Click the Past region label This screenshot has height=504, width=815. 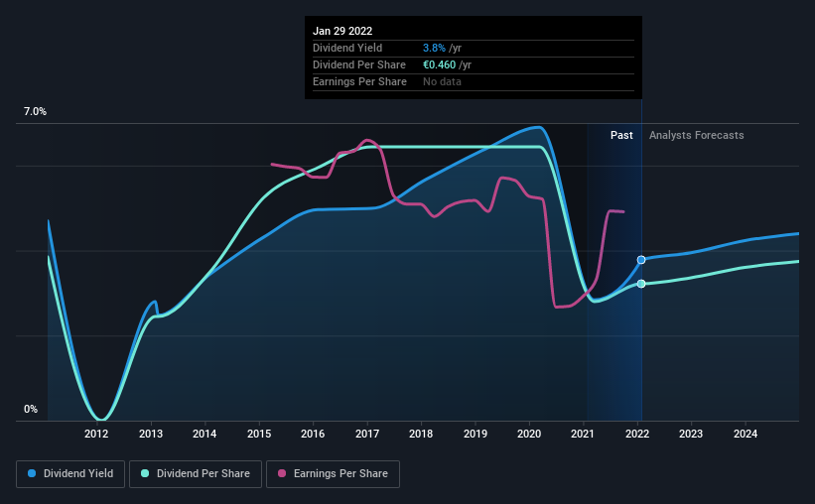pyautogui.click(x=621, y=135)
